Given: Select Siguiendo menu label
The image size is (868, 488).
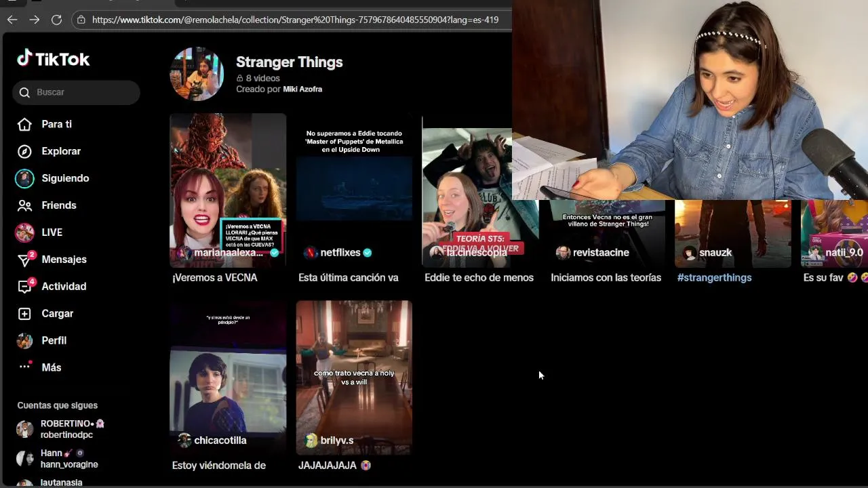Looking at the screenshot, I should pyautogui.click(x=65, y=178).
